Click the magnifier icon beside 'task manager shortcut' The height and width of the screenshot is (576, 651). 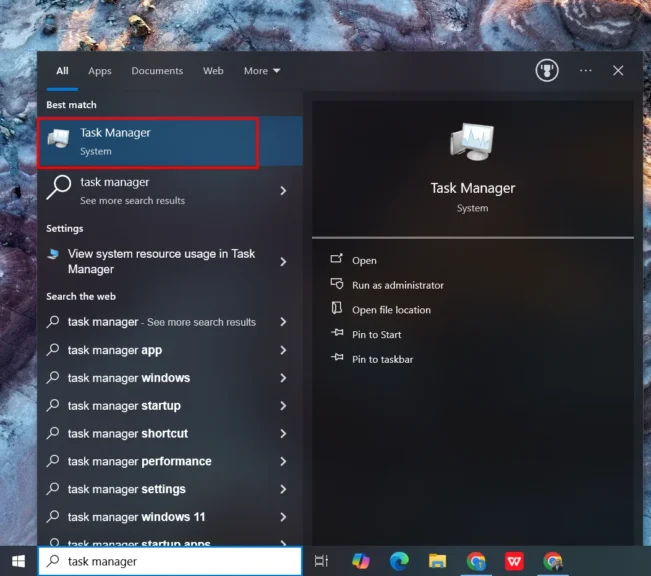53,433
